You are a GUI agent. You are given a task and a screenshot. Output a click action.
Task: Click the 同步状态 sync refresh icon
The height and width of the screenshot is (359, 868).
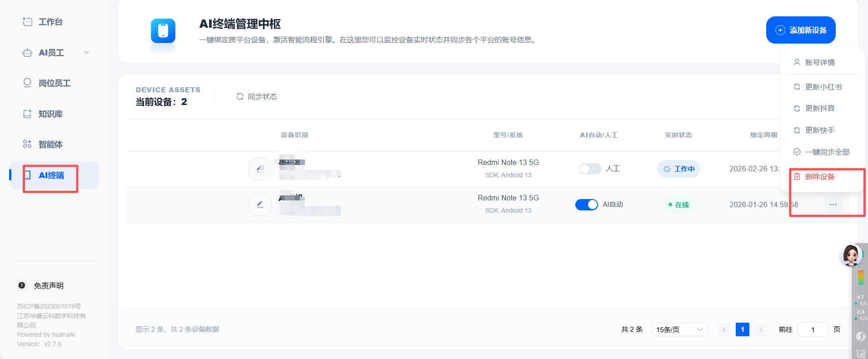click(x=240, y=96)
